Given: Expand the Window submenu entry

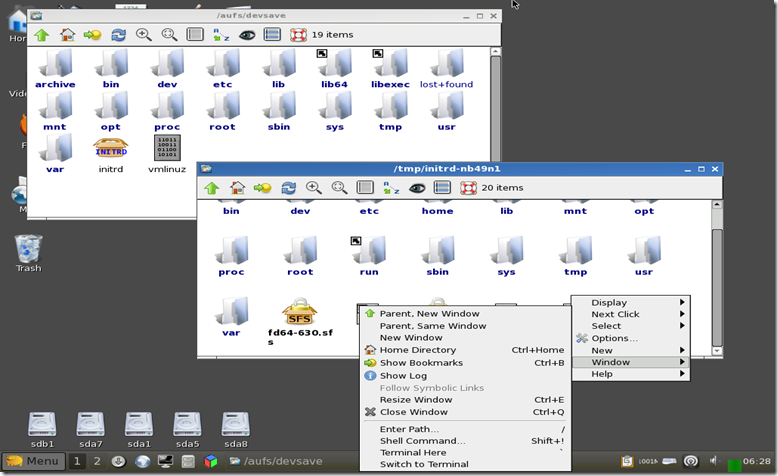Looking at the screenshot, I should (631, 362).
